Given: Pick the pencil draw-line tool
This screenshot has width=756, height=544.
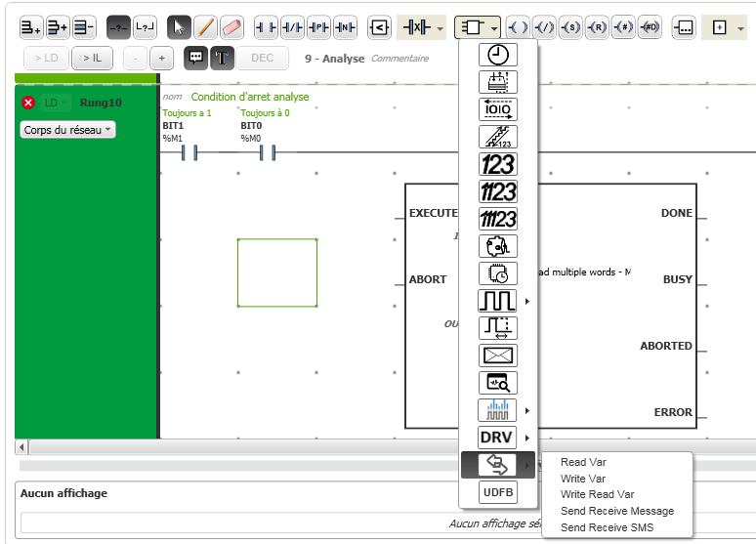Looking at the screenshot, I should pyautogui.click(x=205, y=26).
